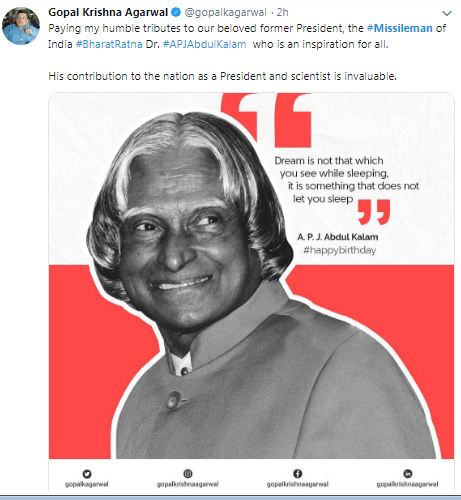The height and width of the screenshot is (500, 461).
Task: Click the Twitter bird icon in image footer
Action: 87,474
